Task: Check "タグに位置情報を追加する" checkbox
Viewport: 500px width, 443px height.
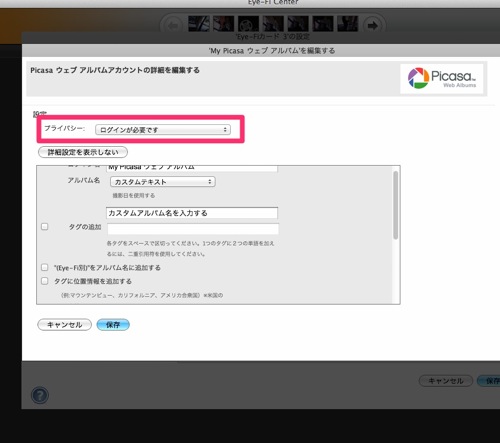Action: click(45, 281)
